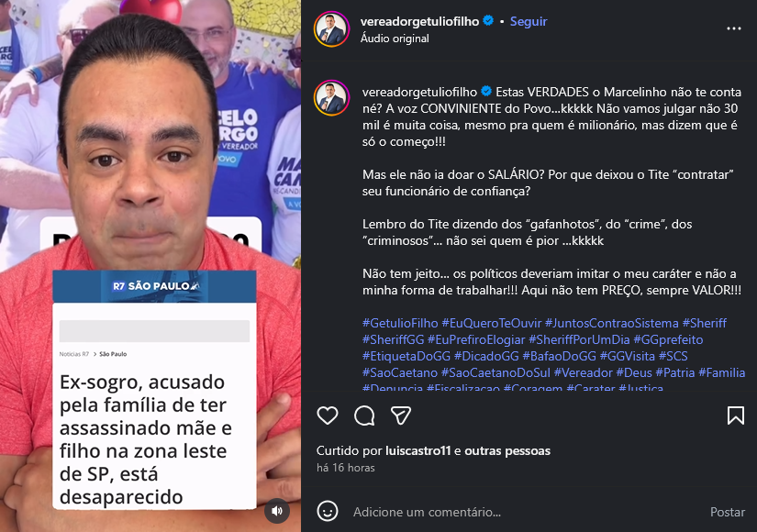Open comments via speech bubble icon

click(364, 416)
